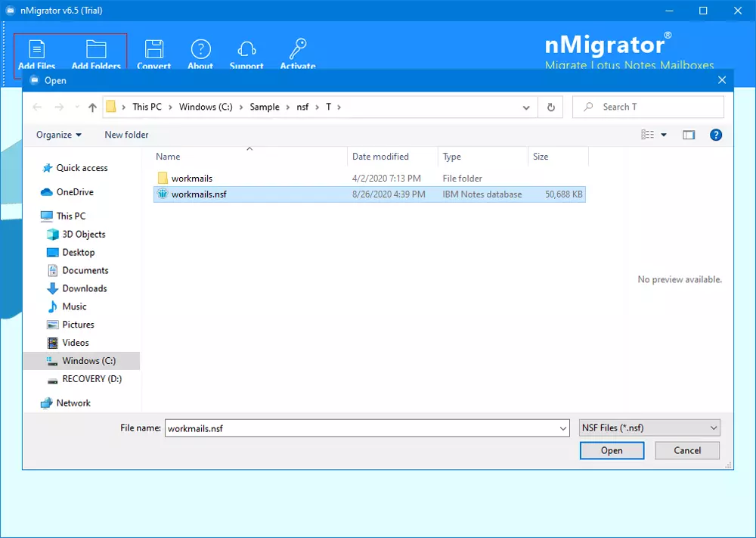Select RECOVERY (D:) drive
The width and height of the screenshot is (756, 538).
point(91,379)
